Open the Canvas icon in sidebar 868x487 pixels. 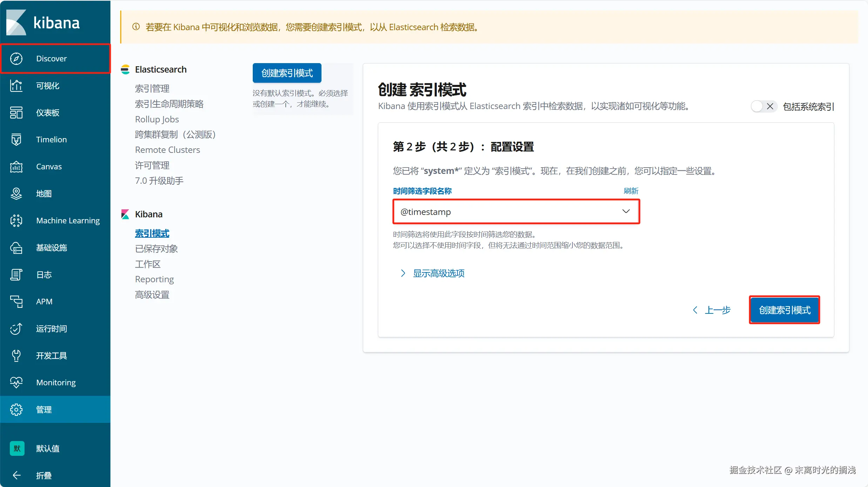pos(16,167)
